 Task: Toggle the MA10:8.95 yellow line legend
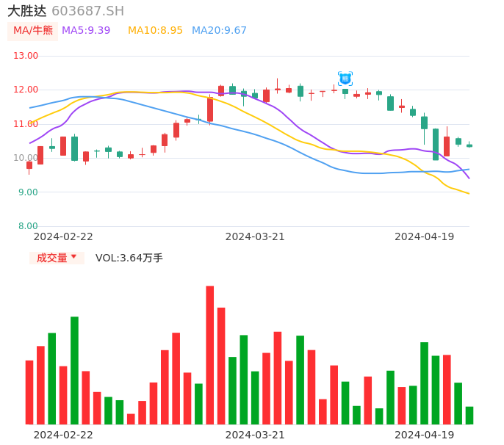click(x=155, y=31)
